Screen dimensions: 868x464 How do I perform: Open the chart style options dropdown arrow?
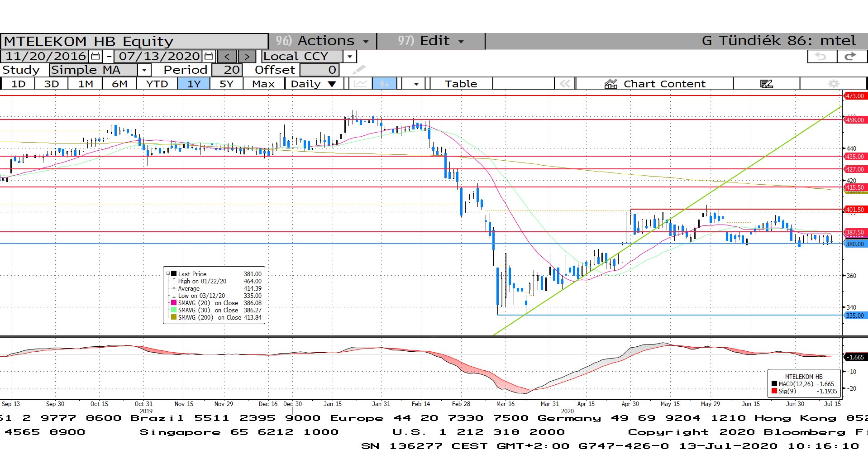[416, 84]
